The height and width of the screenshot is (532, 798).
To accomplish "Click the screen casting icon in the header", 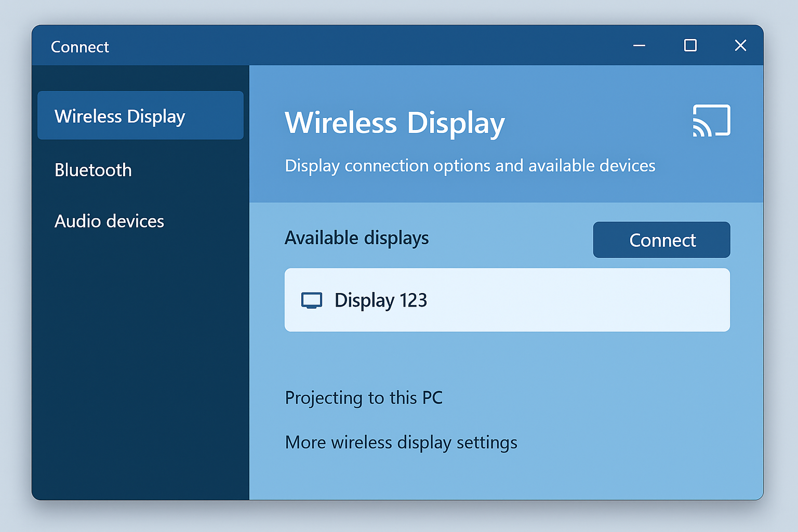I will pos(712,121).
